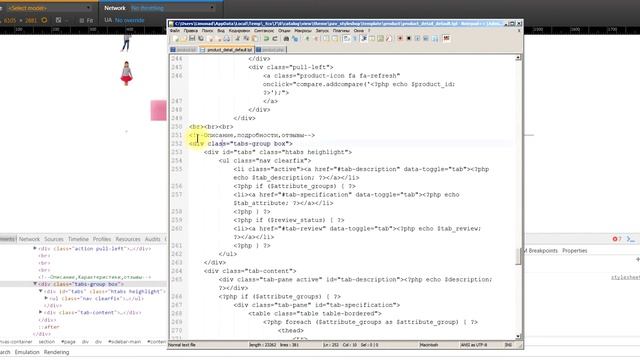Click line 252 tabs-group box code
This screenshot has height=360, width=640.
241,144
